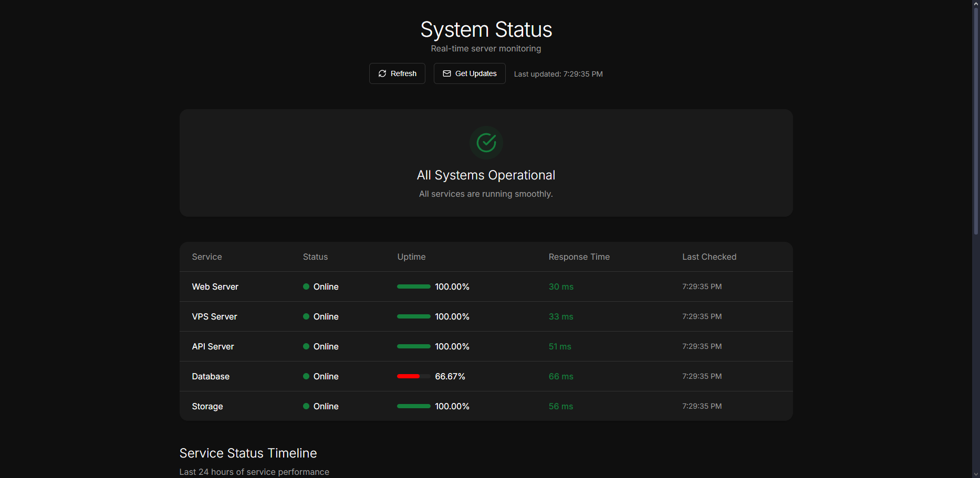Click the Storage green status dot

[306, 406]
